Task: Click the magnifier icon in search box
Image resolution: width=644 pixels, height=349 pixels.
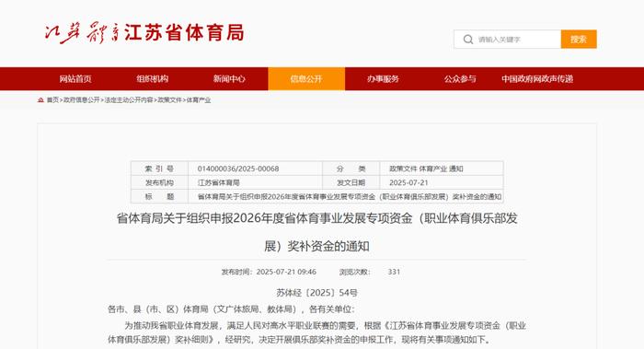Action: 467,40
